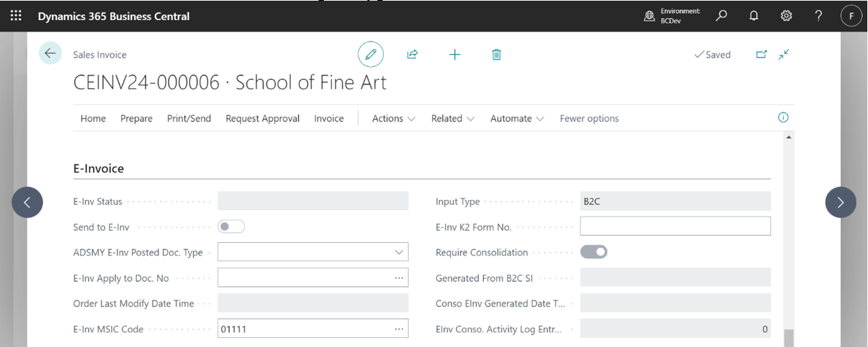Open the Prepare menu
Viewport: 868px width, 347px height.
136,119
